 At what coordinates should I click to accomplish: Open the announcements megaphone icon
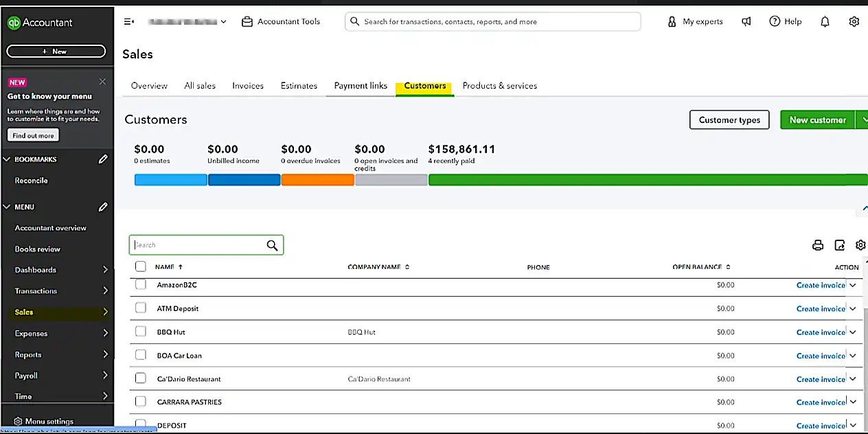click(x=746, y=21)
